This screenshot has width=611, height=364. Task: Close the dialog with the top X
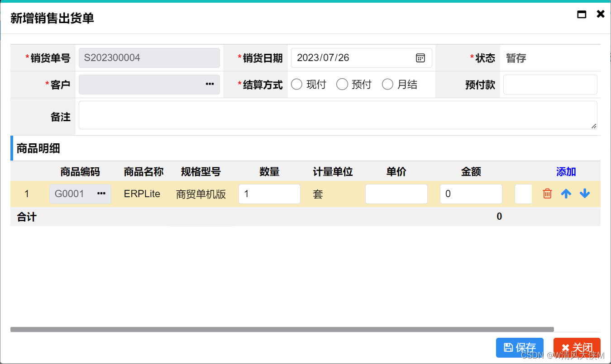tap(601, 14)
